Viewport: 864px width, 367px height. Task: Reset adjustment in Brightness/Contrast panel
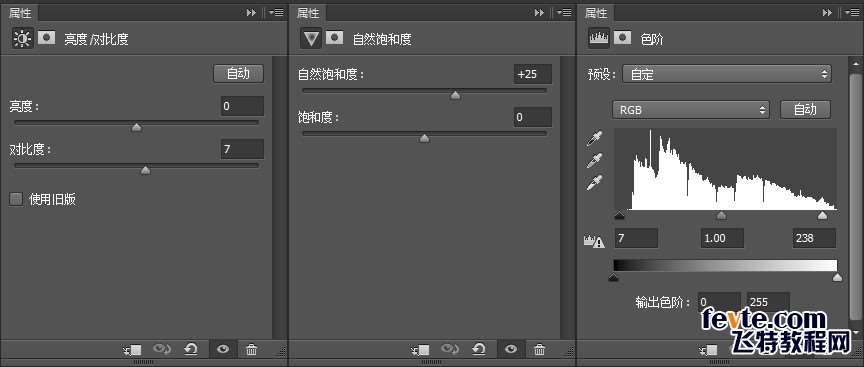click(191, 349)
